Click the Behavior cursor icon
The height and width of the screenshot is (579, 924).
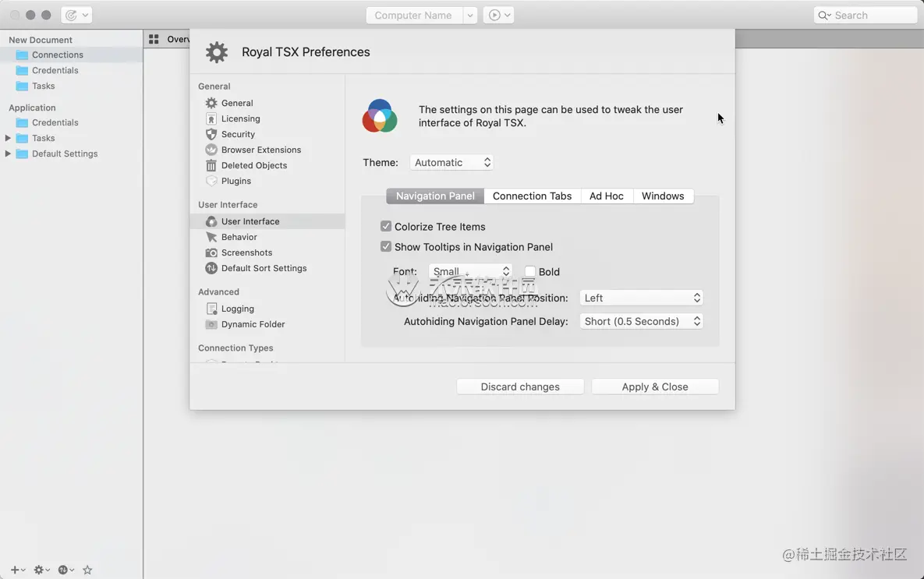[x=211, y=237]
